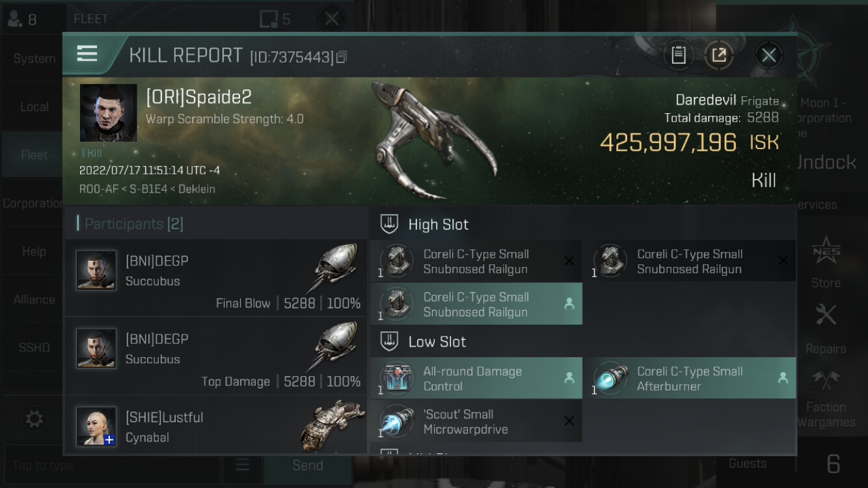Open the clipboard notes icon in header

(679, 55)
